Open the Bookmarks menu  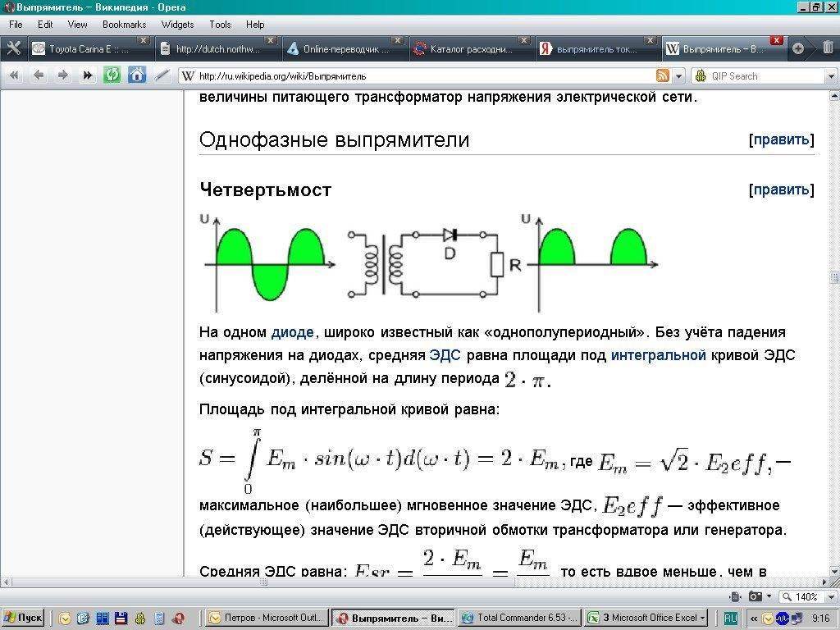click(x=124, y=25)
